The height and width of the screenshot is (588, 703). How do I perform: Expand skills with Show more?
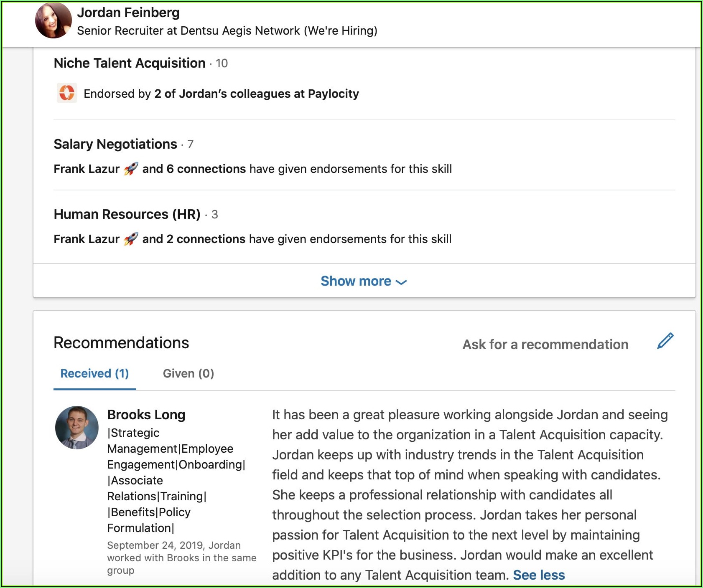[x=356, y=281]
